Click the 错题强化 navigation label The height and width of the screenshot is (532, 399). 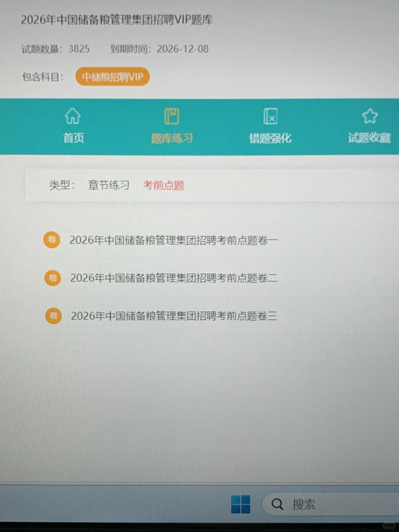pos(270,138)
